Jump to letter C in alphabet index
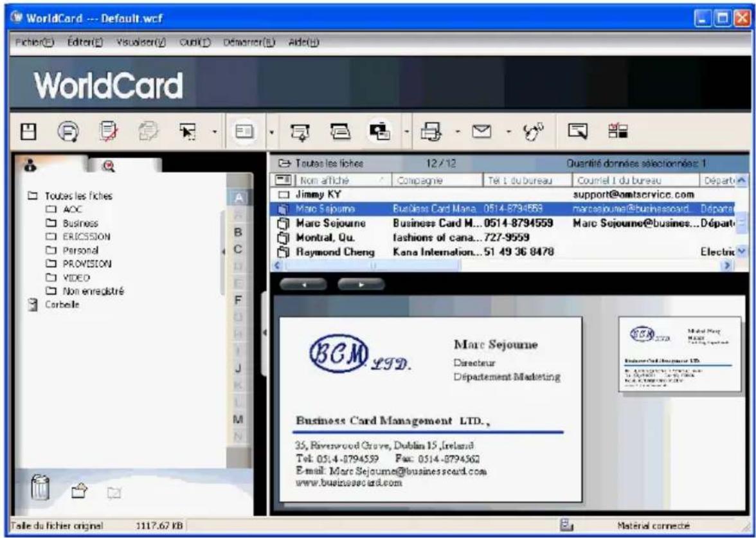The height and width of the screenshot is (538, 756). (x=238, y=249)
